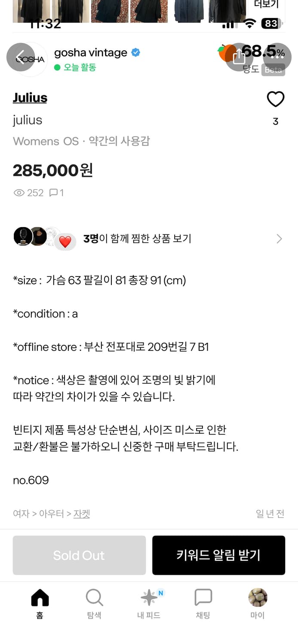Tap the verified badge next to gosha vintage
298x644 pixels.
(x=135, y=52)
